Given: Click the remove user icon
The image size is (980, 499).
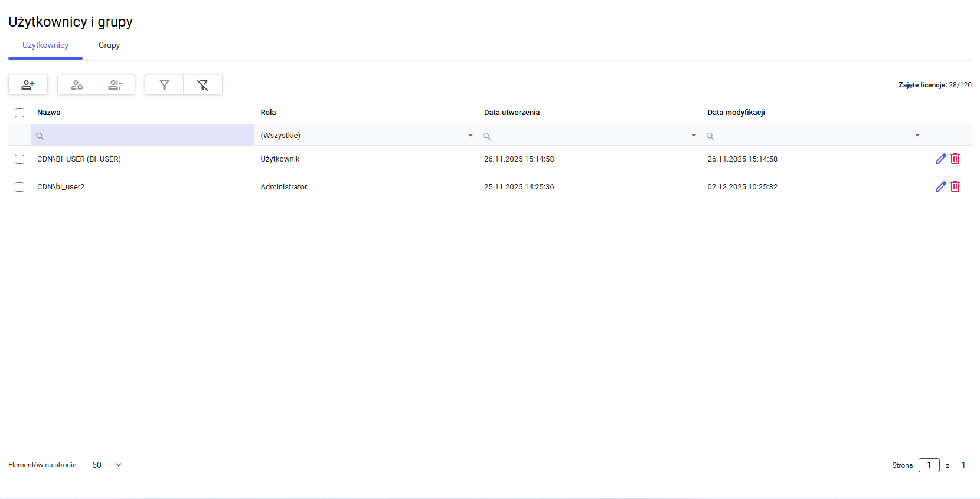Looking at the screenshot, I should tap(115, 85).
